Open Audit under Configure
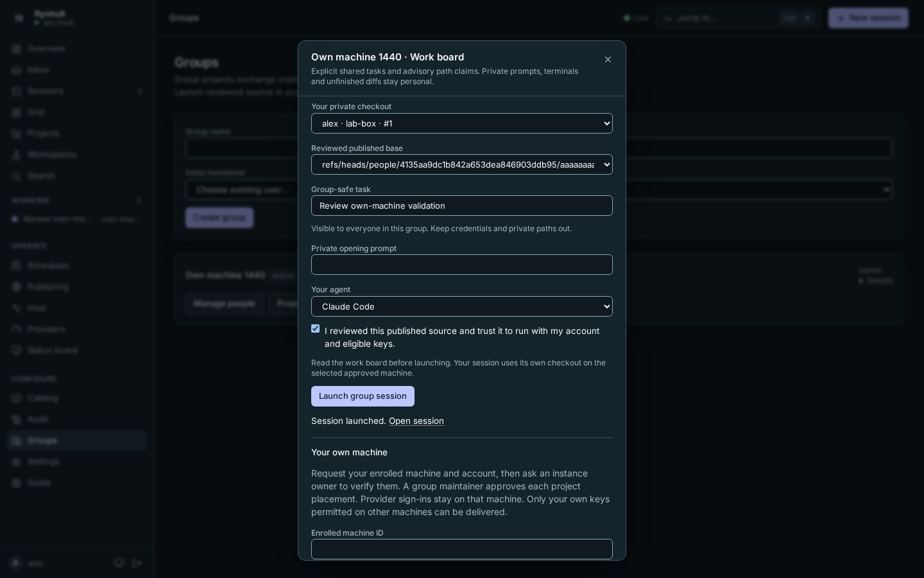 click(77, 419)
